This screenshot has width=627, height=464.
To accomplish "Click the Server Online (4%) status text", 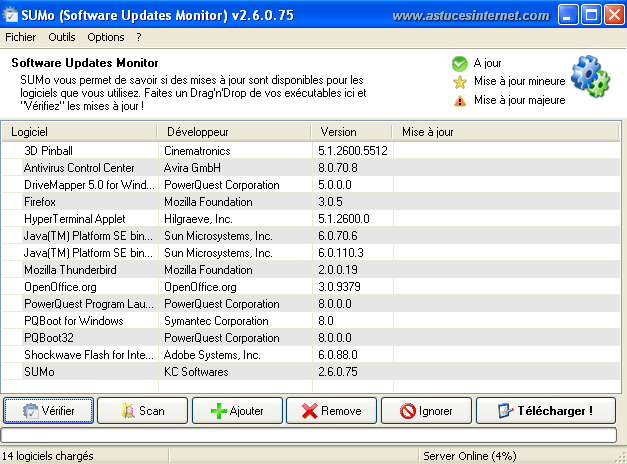I will pos(470,456).
